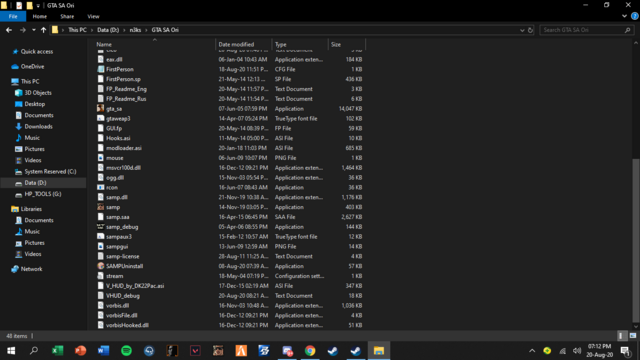Image resolution: width=640 pixels, height=360 pixels.
Task: Open Windows taskbar search
Action: (x=34, y=351)
